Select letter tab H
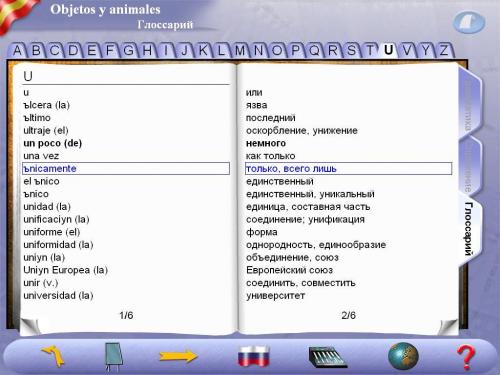Screen dimensions: 500x375 [147, 51]
